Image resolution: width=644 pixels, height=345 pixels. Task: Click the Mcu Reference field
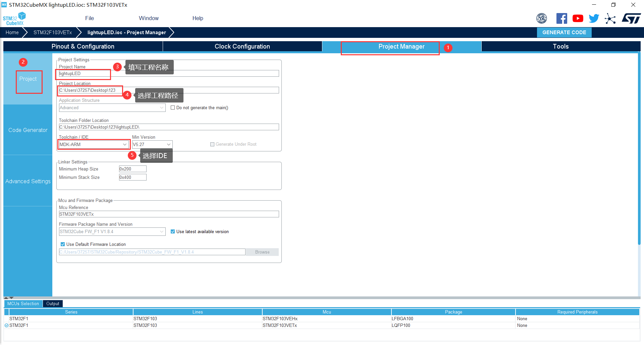pos(169,214)
